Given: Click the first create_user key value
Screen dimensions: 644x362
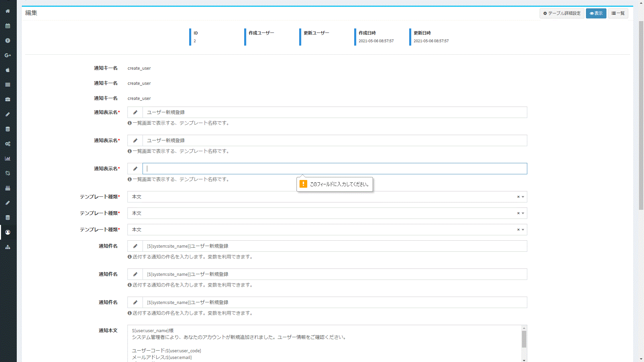Looking at the screenshot, I should click(139, 68).
